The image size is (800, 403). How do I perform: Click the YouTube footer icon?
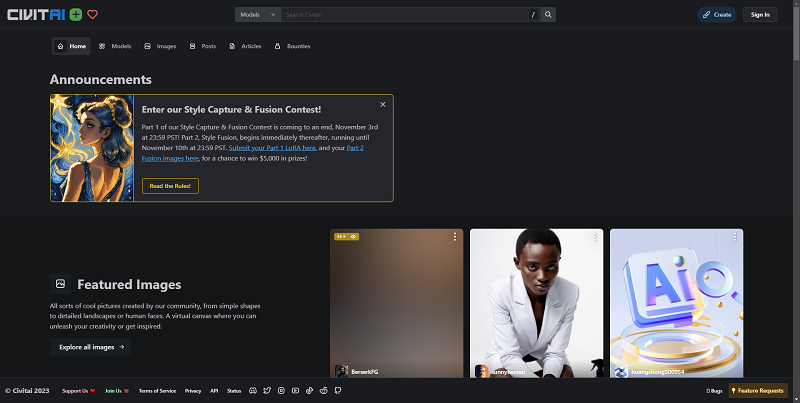[295, 391]
